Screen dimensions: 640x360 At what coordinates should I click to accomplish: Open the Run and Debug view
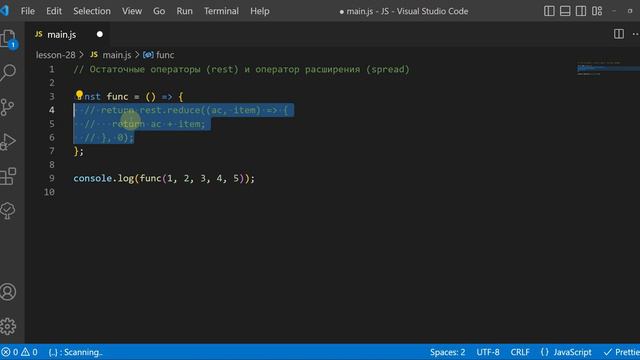tap(8, 142)
